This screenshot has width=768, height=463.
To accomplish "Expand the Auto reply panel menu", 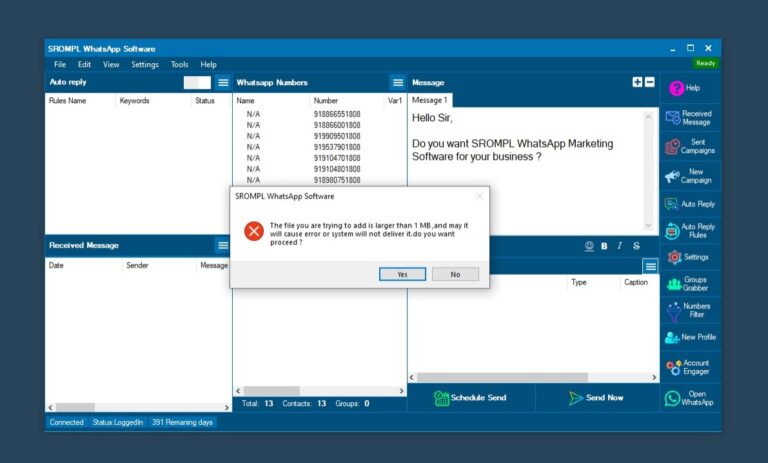I will [x=223, y=82].
